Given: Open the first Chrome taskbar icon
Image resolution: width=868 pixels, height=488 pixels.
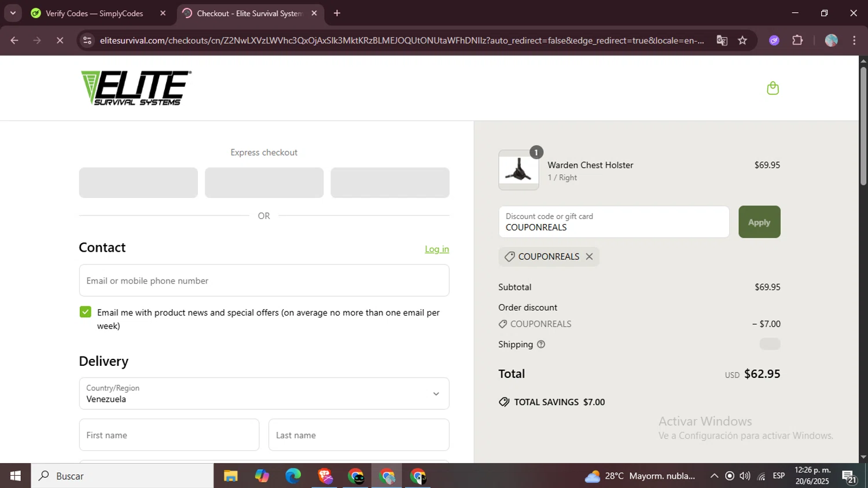Looking at the screenshot, I should (356, 476).
